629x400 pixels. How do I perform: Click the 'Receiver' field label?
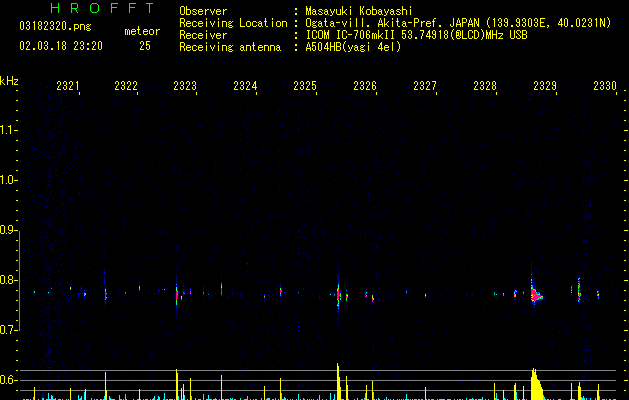(x=203, y=35)
